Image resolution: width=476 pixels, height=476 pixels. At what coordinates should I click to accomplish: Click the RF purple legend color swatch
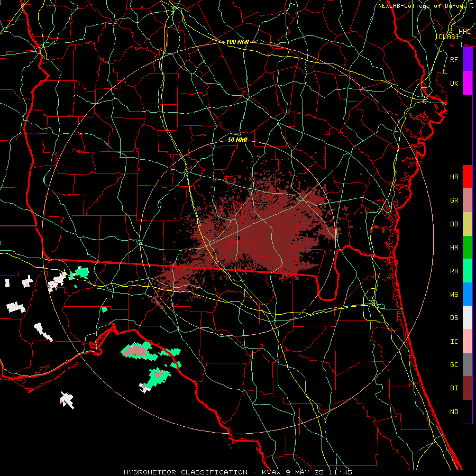coord(467,59)
